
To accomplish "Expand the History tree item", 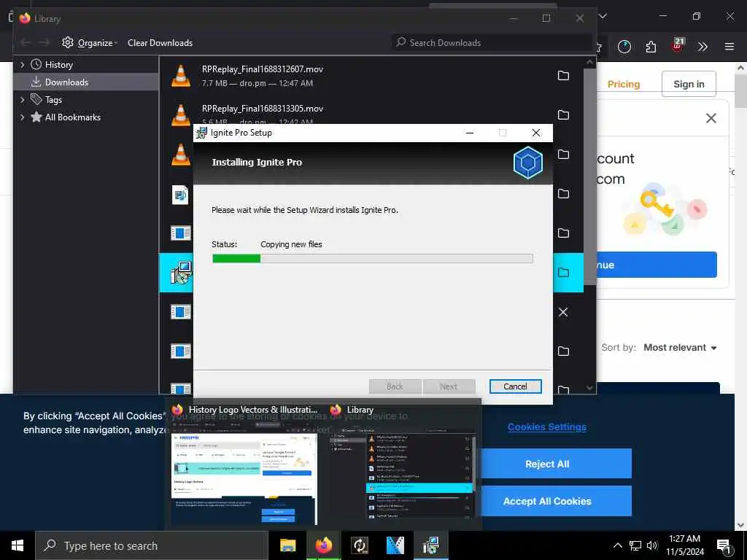I will point(22,64).
